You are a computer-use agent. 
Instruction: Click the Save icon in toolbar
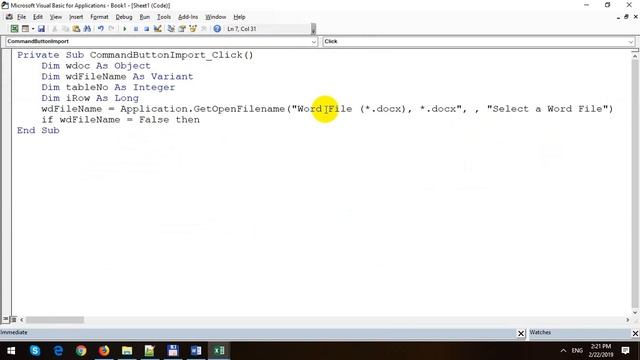(x=41, y=29)
